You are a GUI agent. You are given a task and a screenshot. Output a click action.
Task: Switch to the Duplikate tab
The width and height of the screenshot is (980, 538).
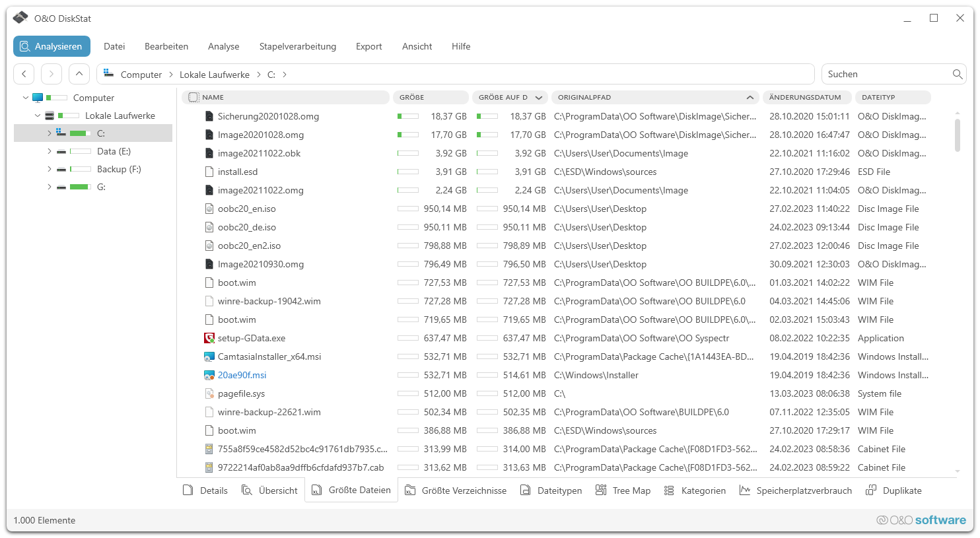pos(893,490)
